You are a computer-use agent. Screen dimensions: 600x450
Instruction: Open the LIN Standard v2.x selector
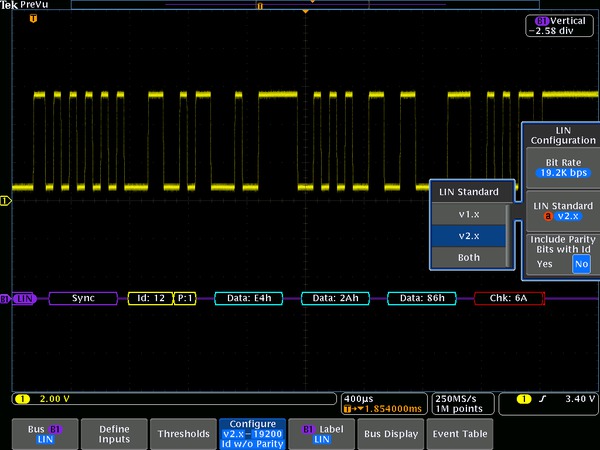pyautogui.click(x=561, y=210)
